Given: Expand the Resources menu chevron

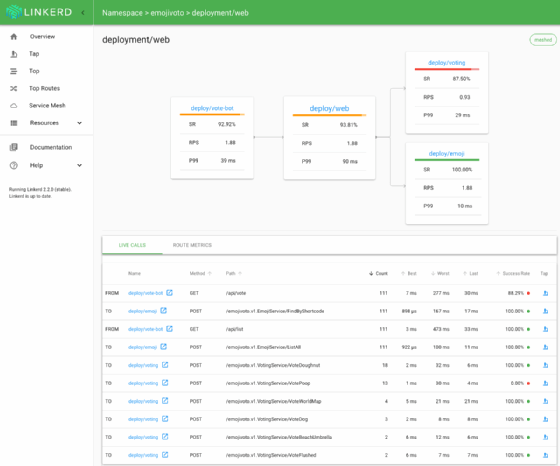Looking at the screenshot, I should click(79, 123).
